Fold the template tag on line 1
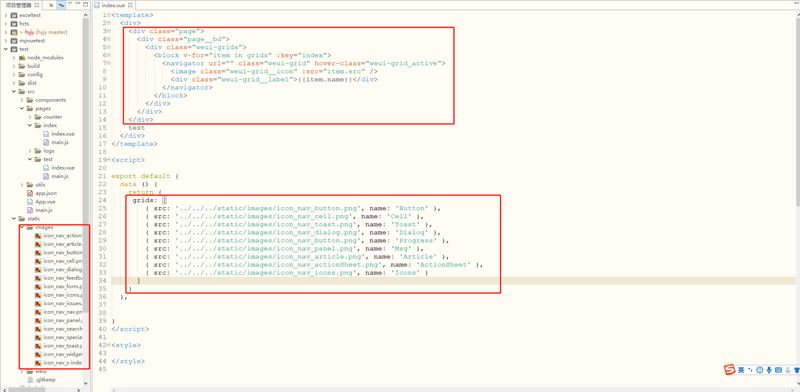Viewport: 800px width, 392px height. [109, 15]
